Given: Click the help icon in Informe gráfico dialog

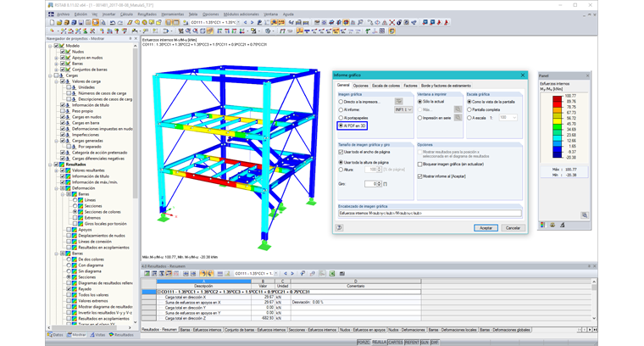Looking at the screenshot, I should click(x=339, y=227).
